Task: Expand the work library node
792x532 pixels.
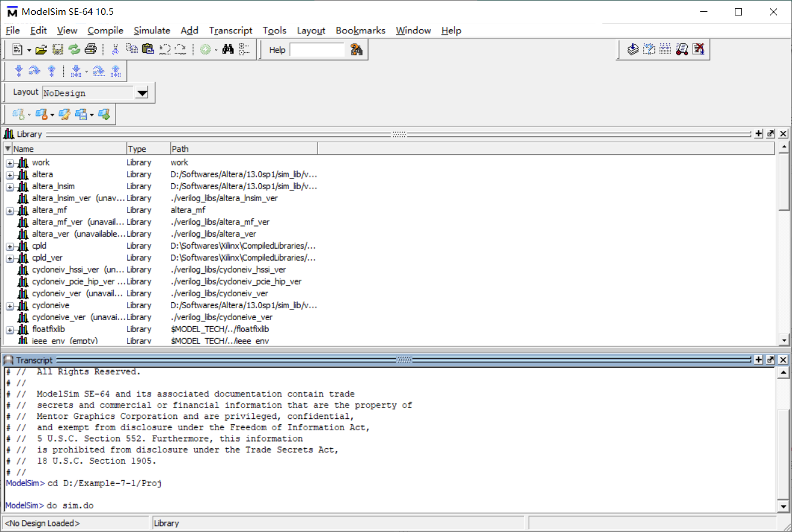Action: (10, 162)
